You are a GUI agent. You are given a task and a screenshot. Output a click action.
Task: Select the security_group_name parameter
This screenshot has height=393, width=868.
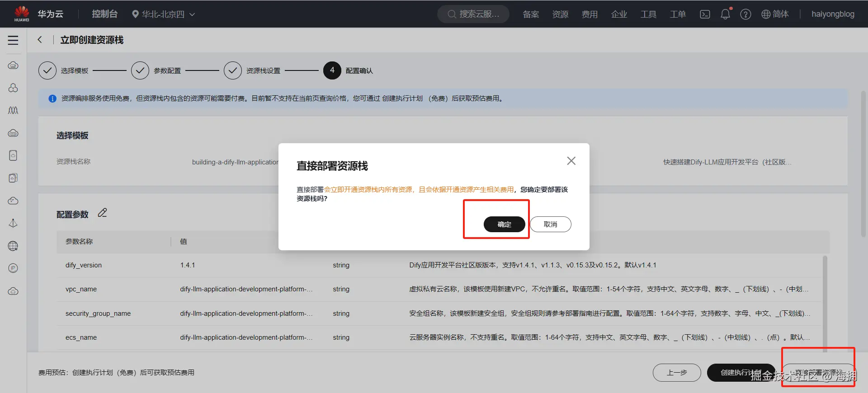pyautogui.click(x=439, y=313)
